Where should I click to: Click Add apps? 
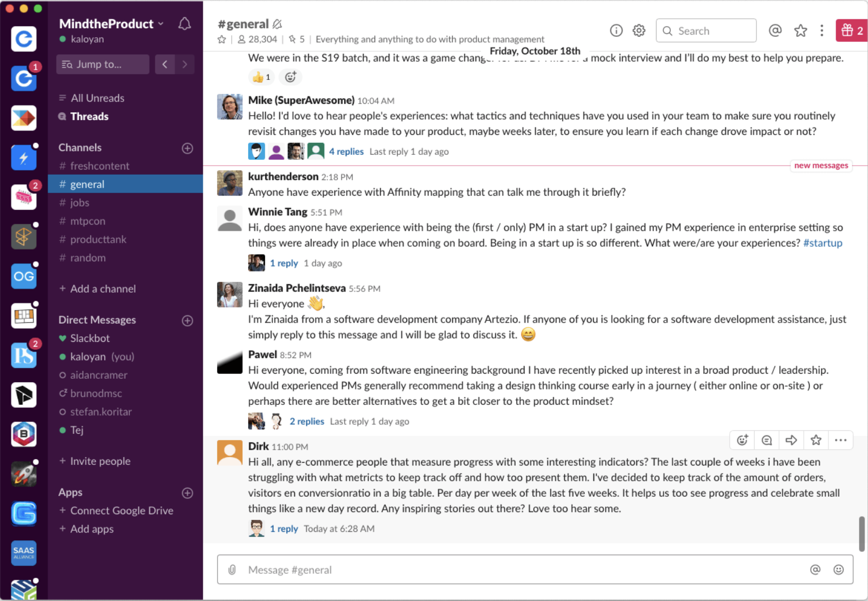tap(86, 529)
